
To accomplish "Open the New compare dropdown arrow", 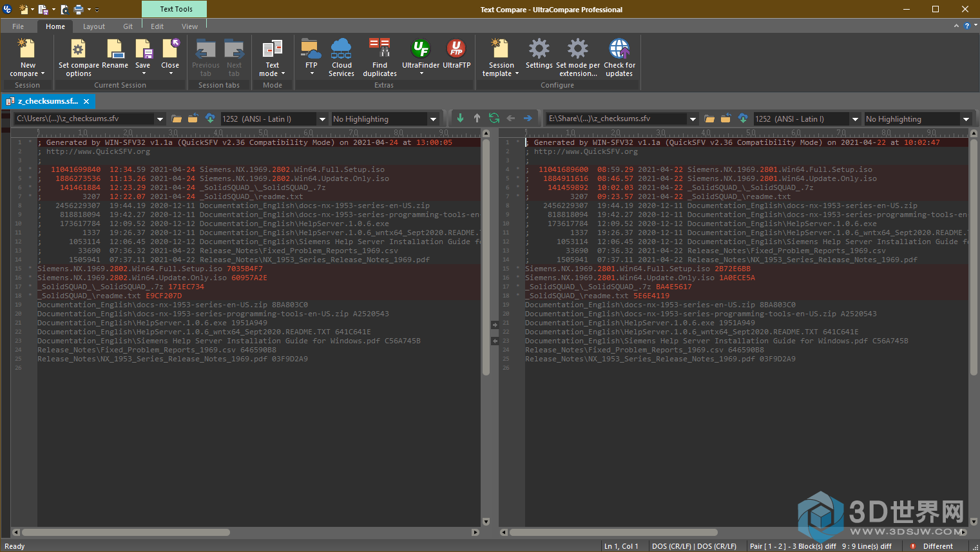I will 43,73.
